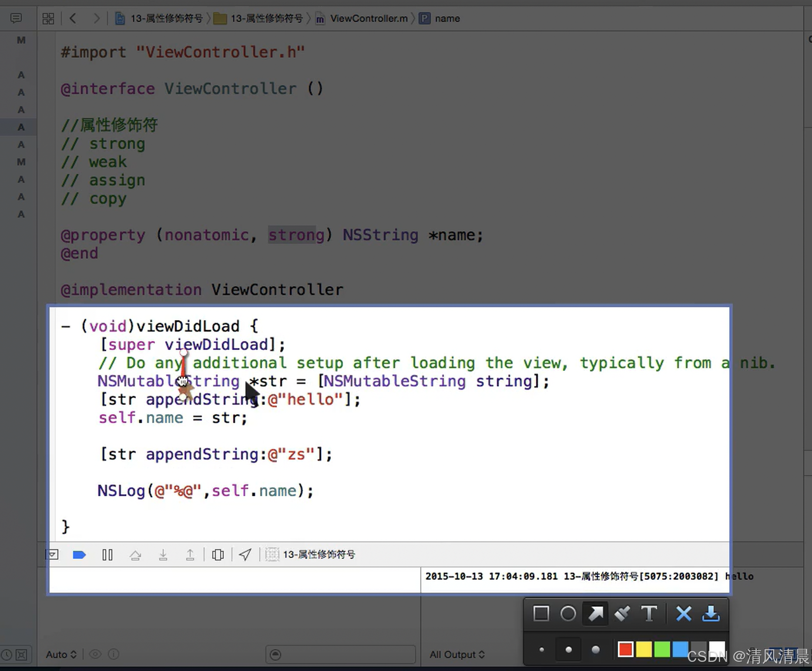Screen dimensions: 812x671
Task: Click '#import "ViewController.h"' line
Action: coord(183,52)
